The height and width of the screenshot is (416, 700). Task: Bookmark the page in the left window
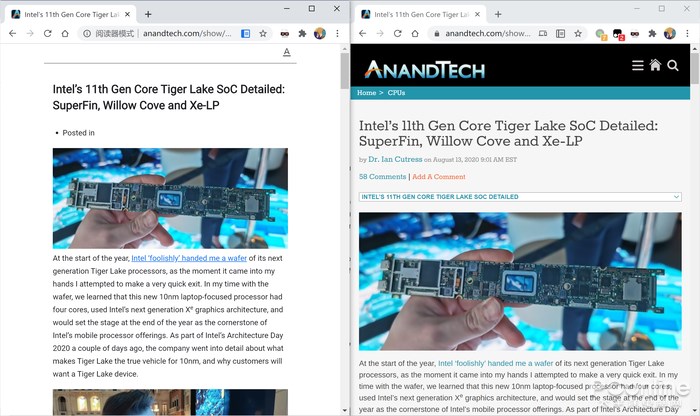[x=263, y=33]
